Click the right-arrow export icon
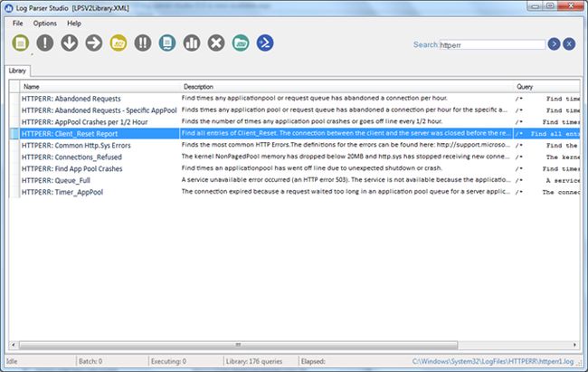The image size is (588, 372). coord(94,43)
